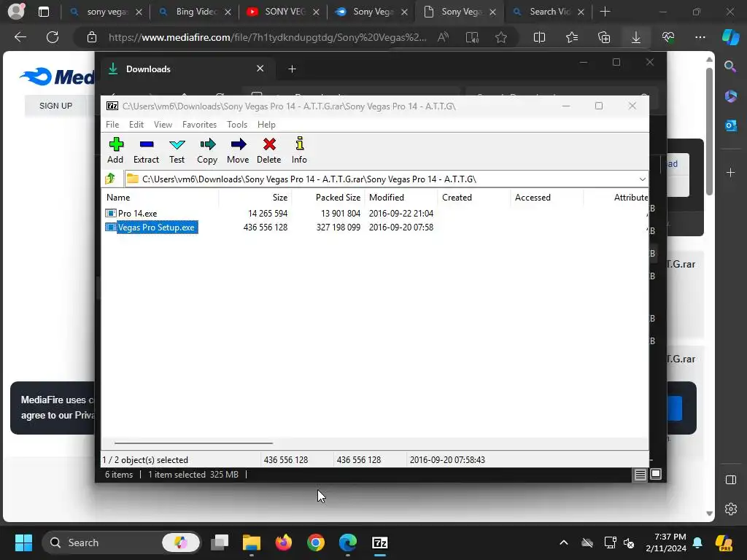Expand the 7-Zip address path dropdown
747x560 pixels.
pos(642,179)
